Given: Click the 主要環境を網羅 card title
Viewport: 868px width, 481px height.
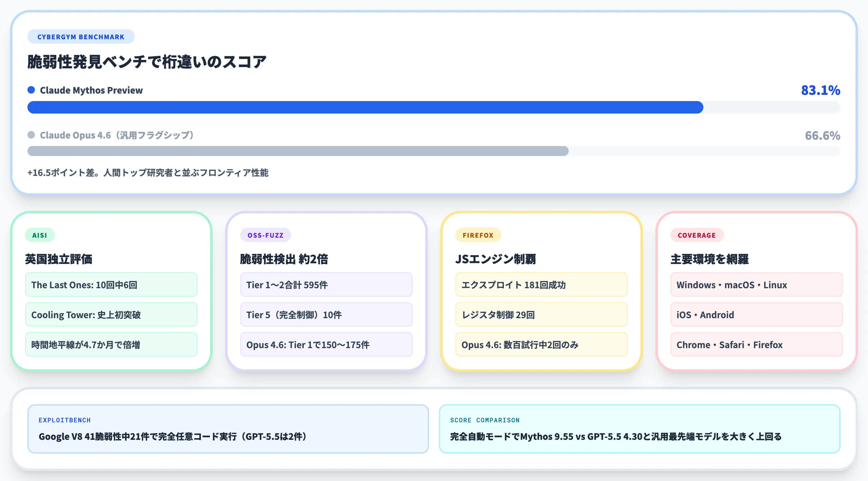Looking at the screenshot, I should [x=710, y=259].
